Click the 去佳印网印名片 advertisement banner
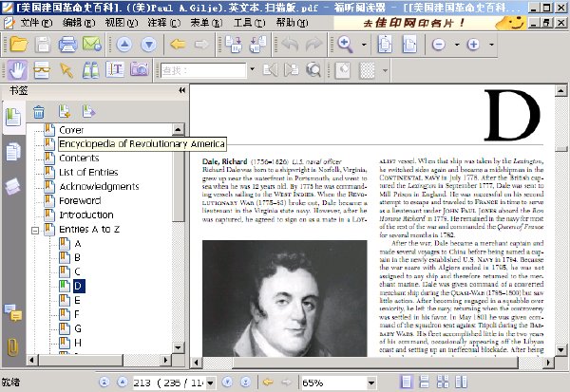The width and height of the screenshot is (570, 392). [430, 23]
